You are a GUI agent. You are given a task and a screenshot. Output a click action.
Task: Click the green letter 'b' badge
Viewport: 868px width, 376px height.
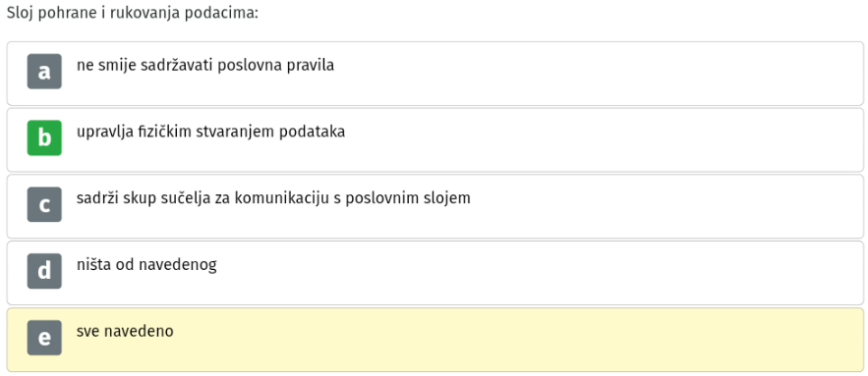coord(44,137)
